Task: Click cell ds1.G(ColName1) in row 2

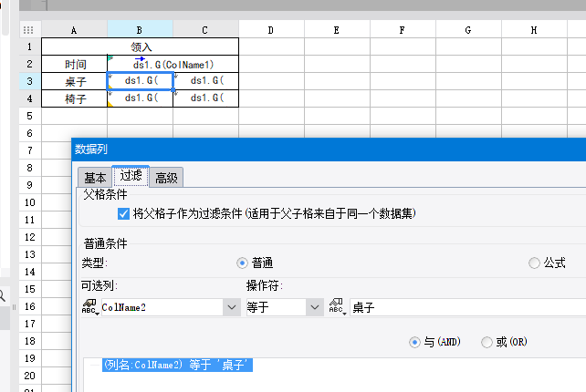Action: tap(173, 64)
